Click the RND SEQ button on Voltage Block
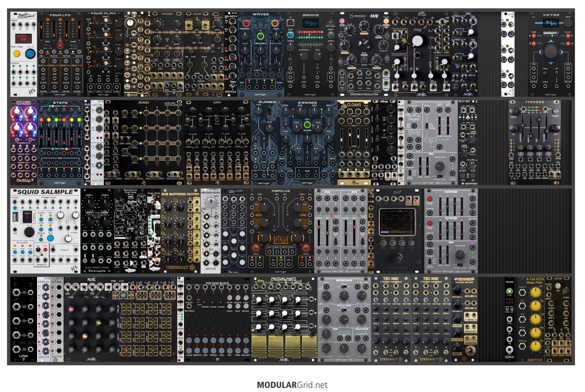This screenshot has height=392, width=585. (x=246, y=350)
